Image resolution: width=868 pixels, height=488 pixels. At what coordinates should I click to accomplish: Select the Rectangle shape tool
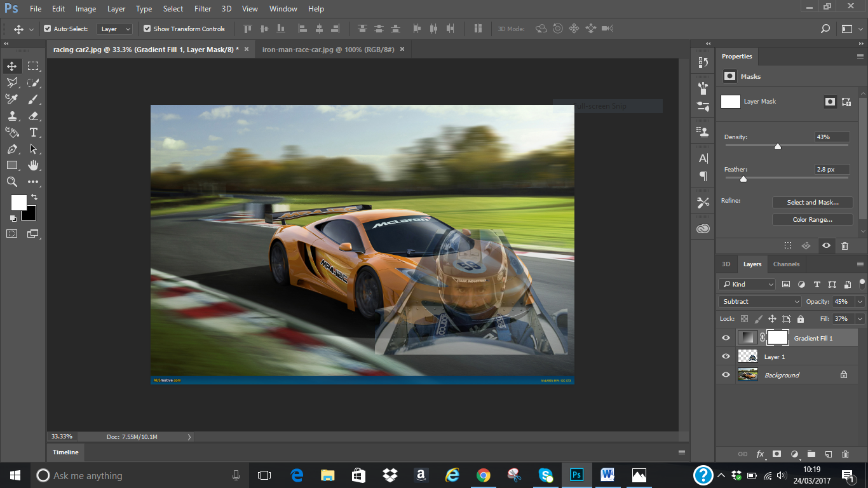pyautogui.click(x=12, y=165)
